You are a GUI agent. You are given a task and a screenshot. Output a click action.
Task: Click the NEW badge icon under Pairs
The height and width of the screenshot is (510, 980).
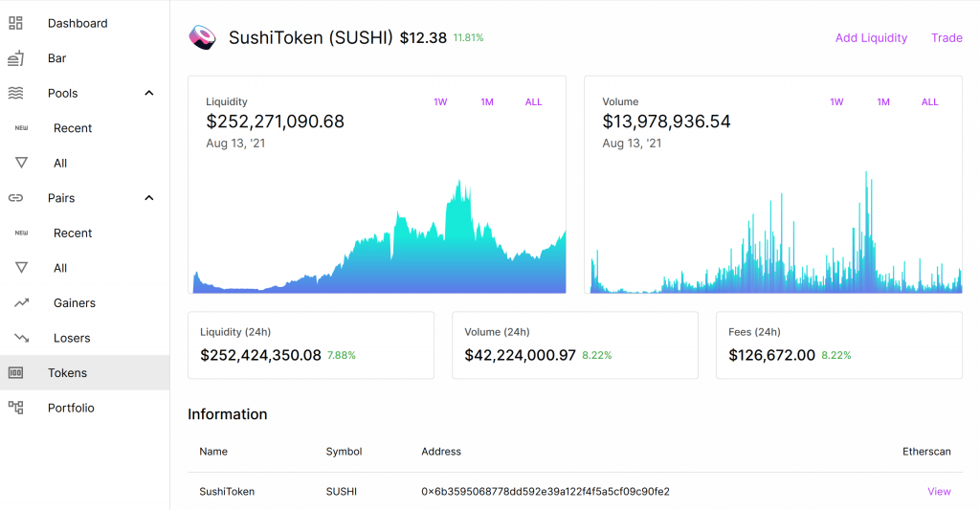(21, 233)
